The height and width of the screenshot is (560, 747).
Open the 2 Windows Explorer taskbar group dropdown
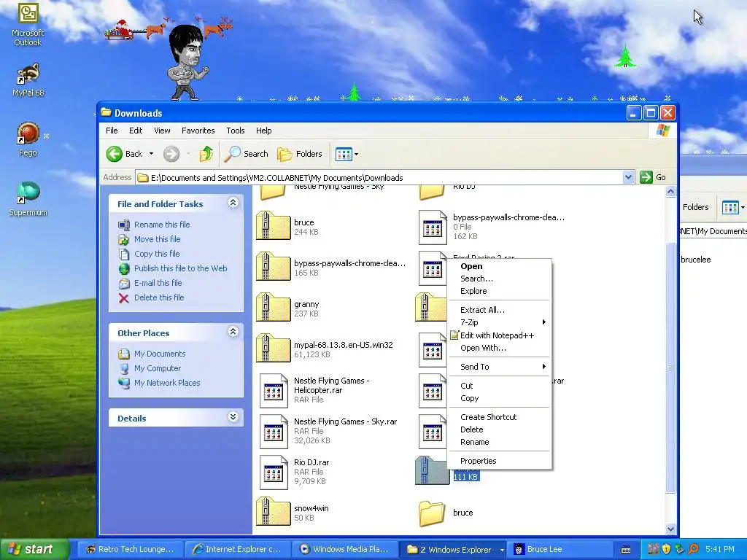pos(502,550)
